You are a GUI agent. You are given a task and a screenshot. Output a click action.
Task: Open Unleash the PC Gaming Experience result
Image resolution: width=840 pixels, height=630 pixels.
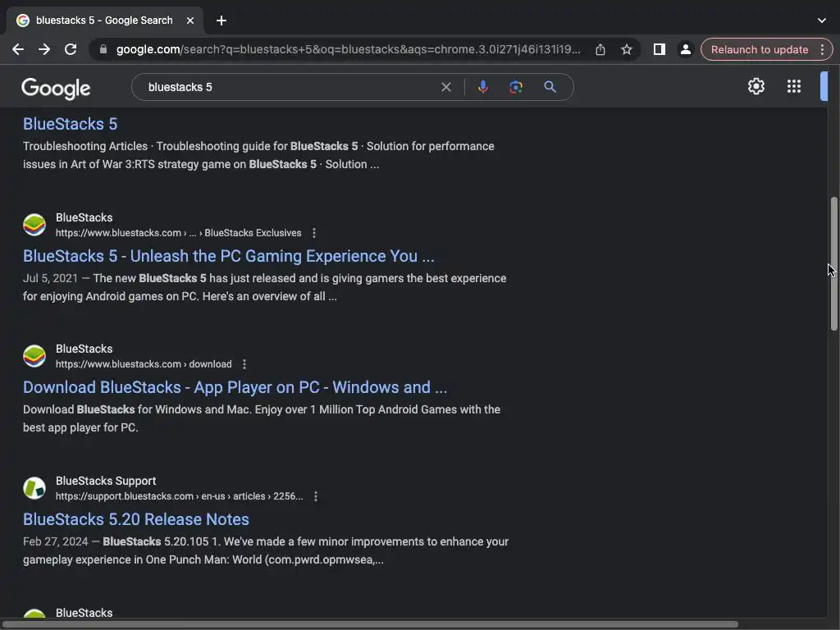(228, 256)
